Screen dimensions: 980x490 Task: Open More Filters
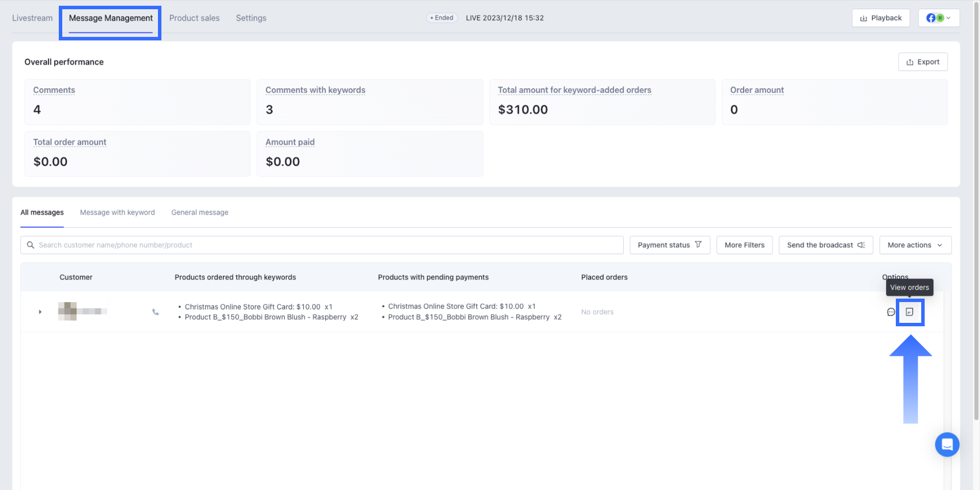pos(744,245)
